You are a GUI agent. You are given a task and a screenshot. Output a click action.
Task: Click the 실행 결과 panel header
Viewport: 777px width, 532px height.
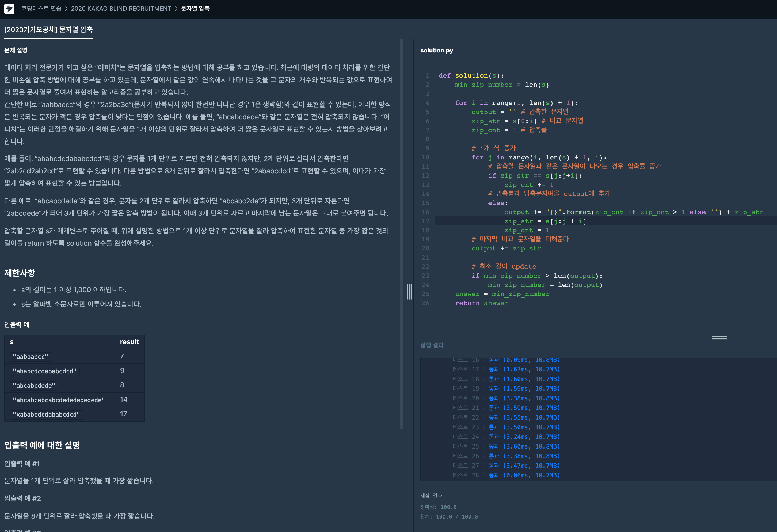(x=432, y=345)
